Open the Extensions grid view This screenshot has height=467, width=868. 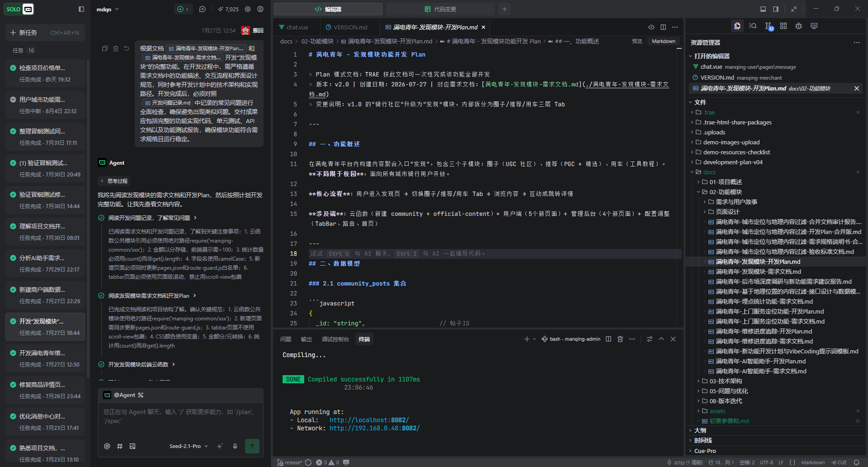[783, 26]
